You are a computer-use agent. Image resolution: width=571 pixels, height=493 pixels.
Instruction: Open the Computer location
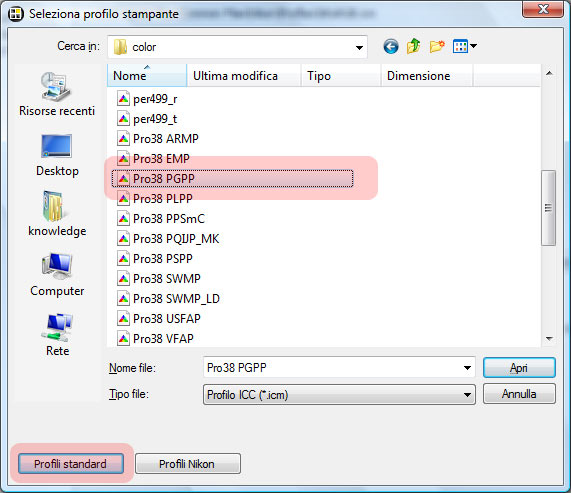57,275
